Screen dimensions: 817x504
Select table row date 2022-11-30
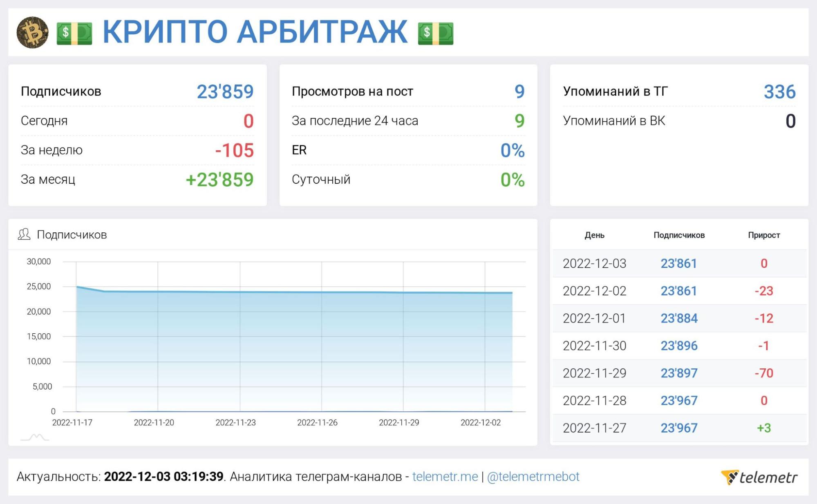tap(595, 346)
